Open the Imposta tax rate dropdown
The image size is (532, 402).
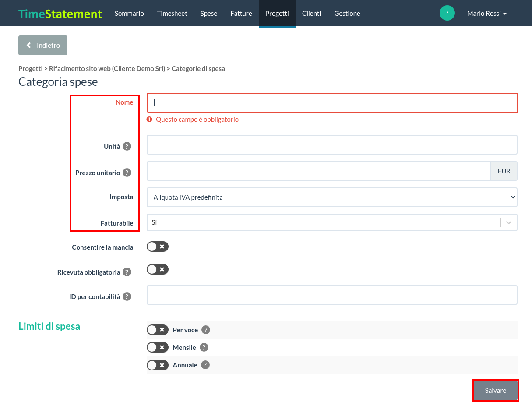pos(332,197)
